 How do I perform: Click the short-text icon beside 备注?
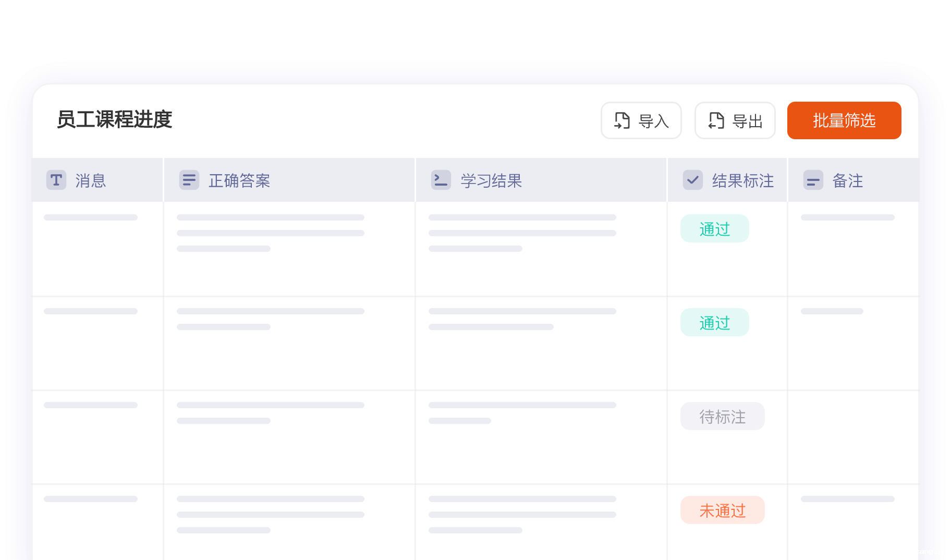813,180
